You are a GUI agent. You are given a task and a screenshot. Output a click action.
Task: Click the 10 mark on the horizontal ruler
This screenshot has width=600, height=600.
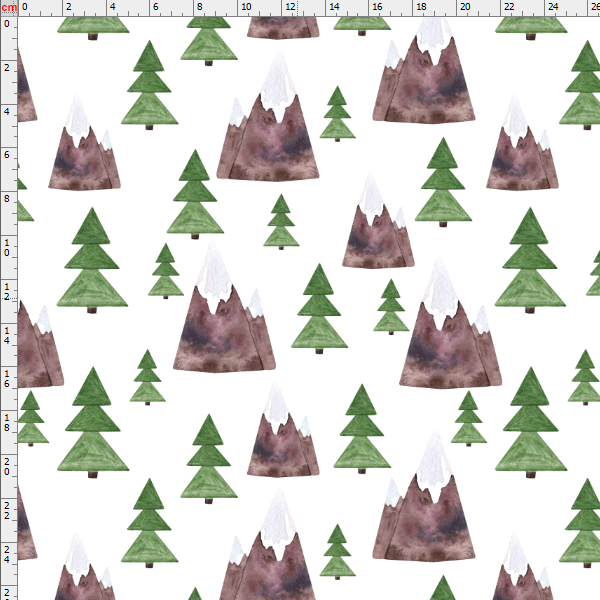246,7
